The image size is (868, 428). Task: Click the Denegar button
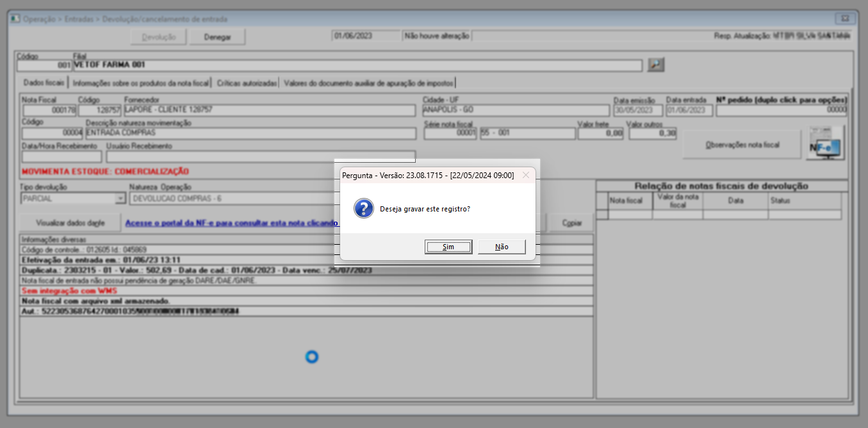218,37
